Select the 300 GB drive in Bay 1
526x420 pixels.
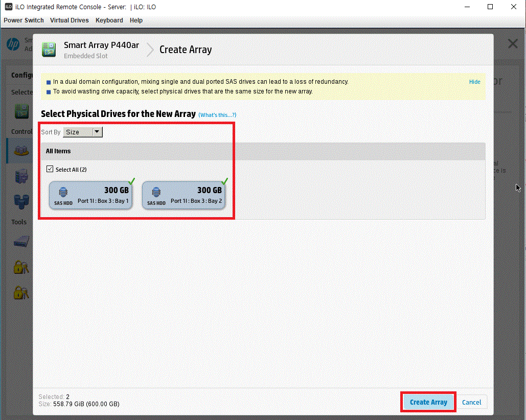tap(90, 195)
